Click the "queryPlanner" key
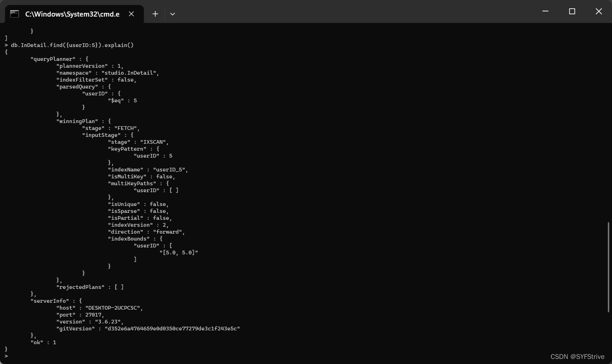The height and width of the screenshot is (364, 612). pyautogui.click(x=53, y=59)
